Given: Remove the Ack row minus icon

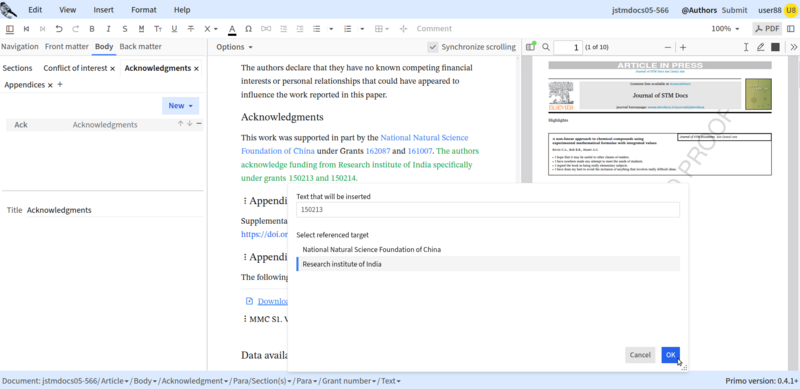Looking at the screenshot, I should 198,124.
